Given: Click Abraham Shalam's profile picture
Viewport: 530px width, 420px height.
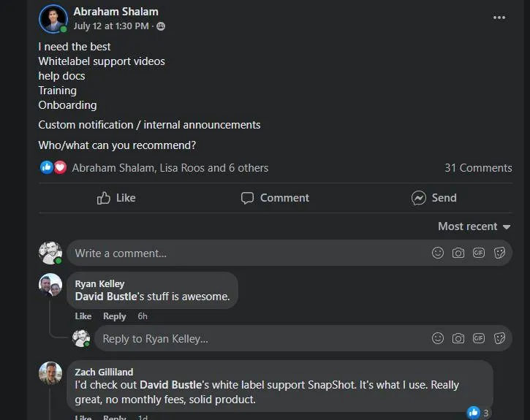Looking at the screenshot, I should (x=53, y=19).
